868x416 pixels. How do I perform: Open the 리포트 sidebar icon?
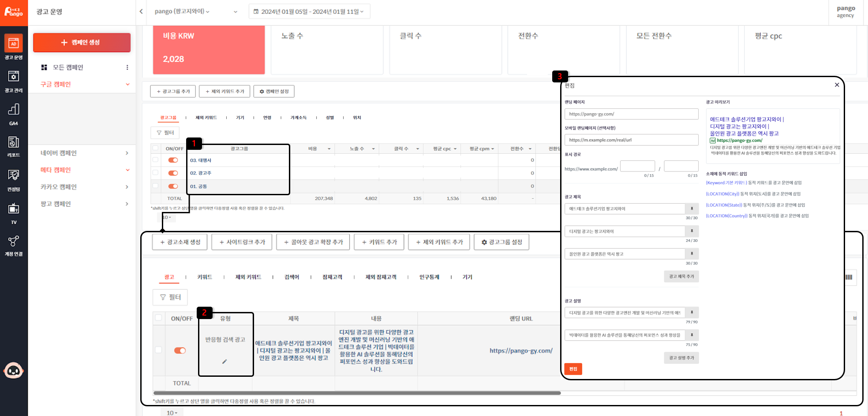tap(14, 142)
